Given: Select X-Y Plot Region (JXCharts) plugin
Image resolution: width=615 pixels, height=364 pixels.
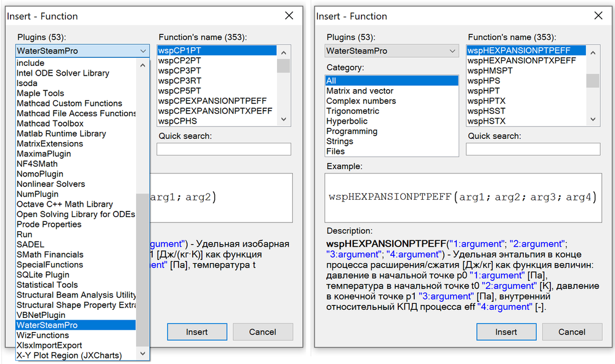Looking at the screenshot, I should pos(69,355).
